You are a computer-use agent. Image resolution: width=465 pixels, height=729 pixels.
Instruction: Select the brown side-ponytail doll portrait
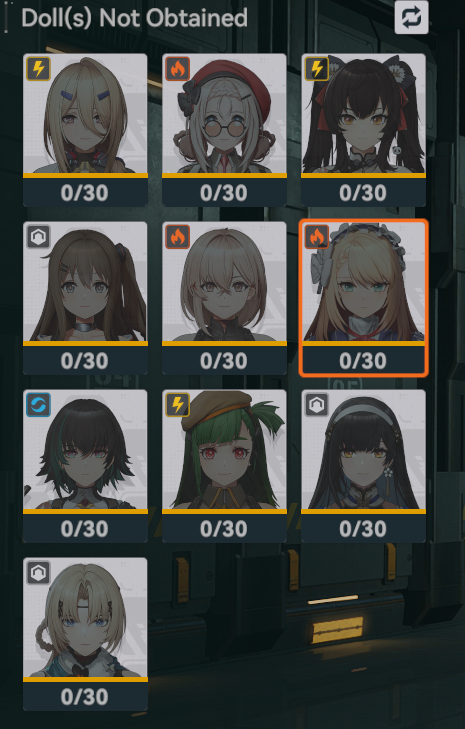85,298
